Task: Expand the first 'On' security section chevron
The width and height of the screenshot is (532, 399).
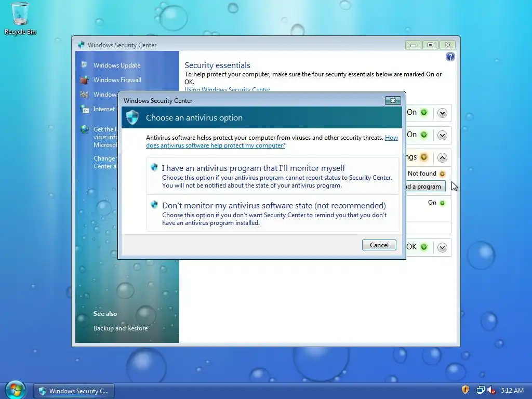Action: coord(442,113)
